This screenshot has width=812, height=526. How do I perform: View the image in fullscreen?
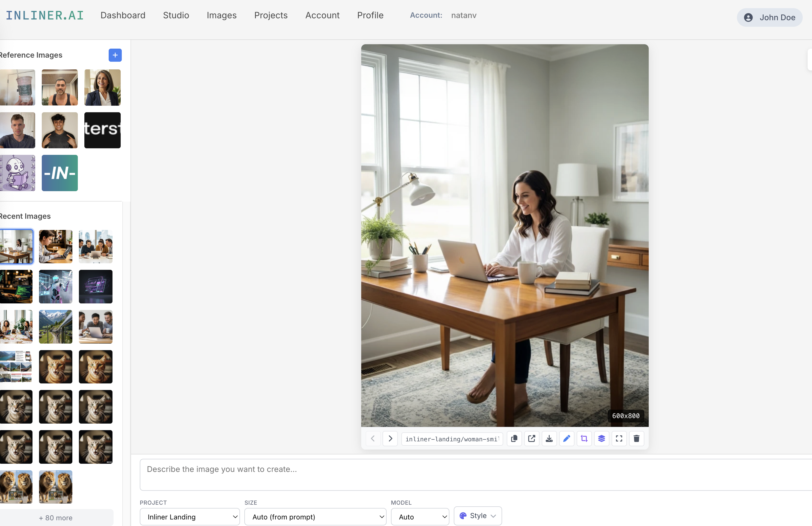pos(619,439)
